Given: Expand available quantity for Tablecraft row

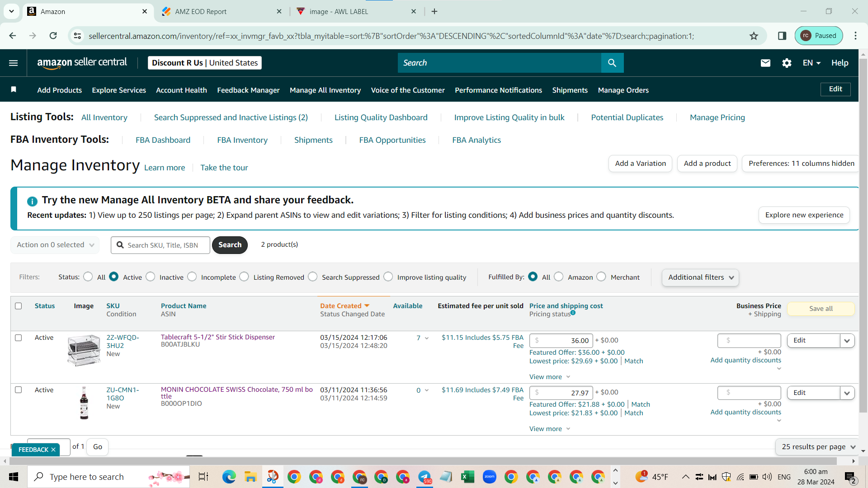Looking at the screenshot, I should point(427,338).
